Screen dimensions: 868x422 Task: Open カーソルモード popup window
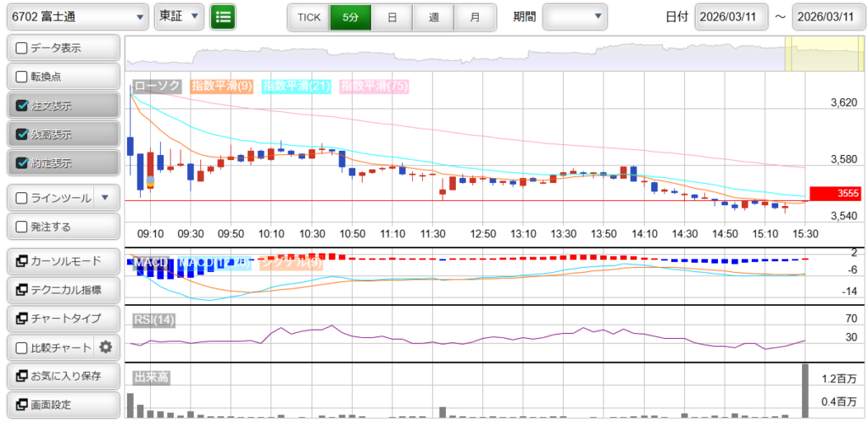click(x=63, y=260)
